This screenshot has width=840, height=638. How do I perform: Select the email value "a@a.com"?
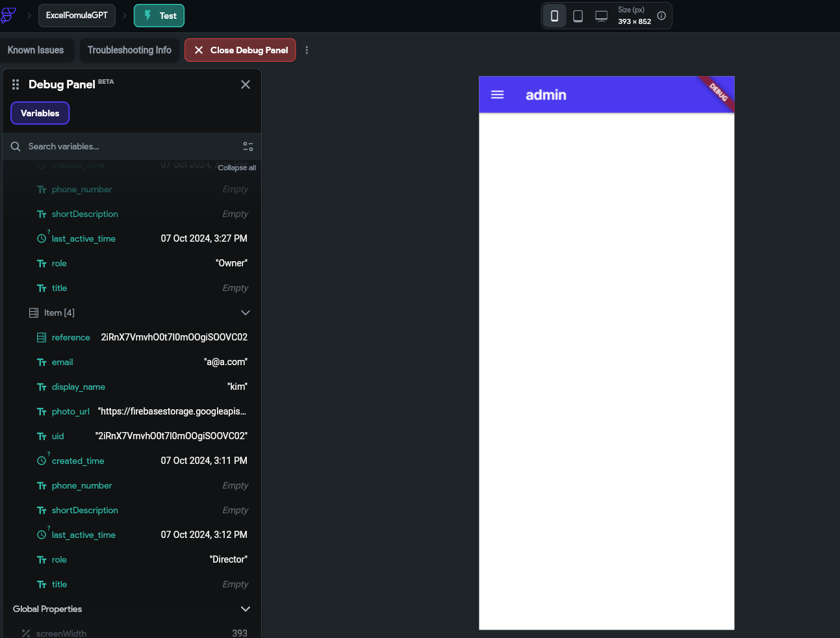click(x=225, y=362)
